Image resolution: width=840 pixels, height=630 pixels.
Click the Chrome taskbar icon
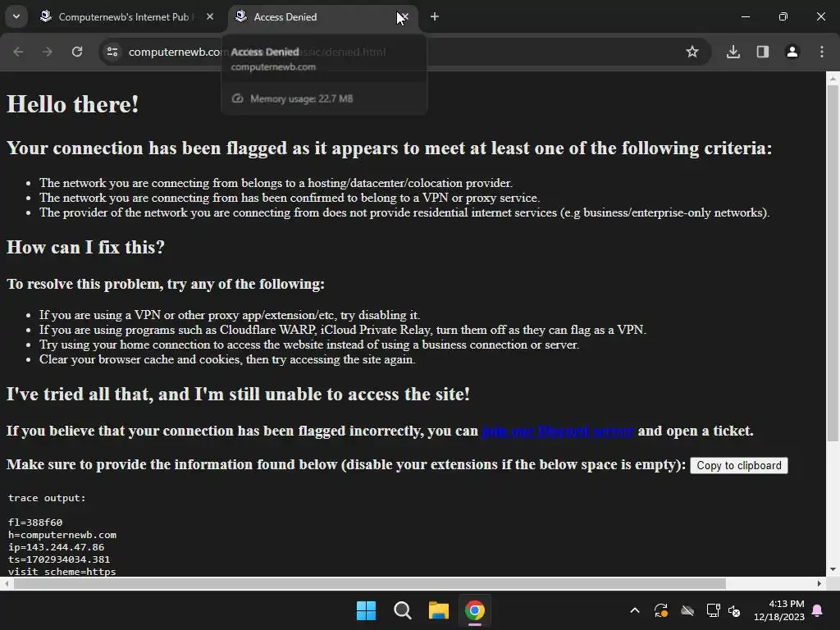coord(475,610)
